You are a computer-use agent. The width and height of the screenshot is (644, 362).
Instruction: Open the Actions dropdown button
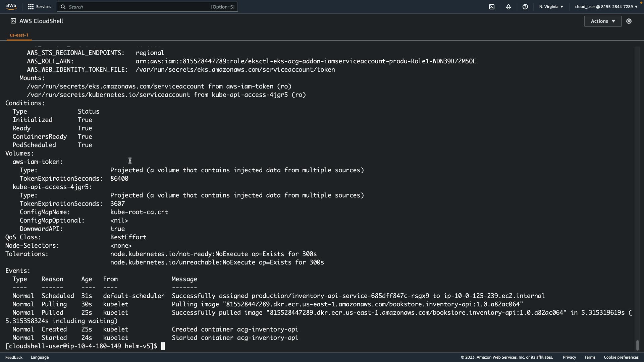tap(603, 21)
